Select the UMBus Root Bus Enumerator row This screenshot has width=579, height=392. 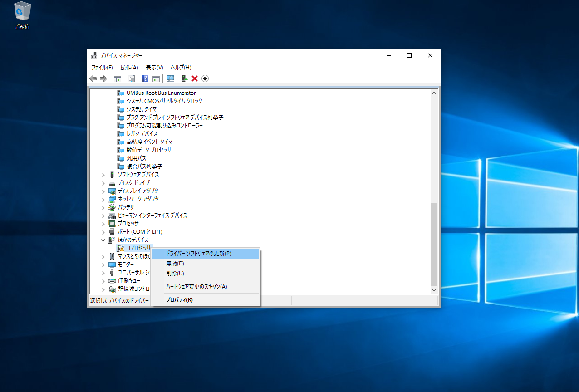161,93
